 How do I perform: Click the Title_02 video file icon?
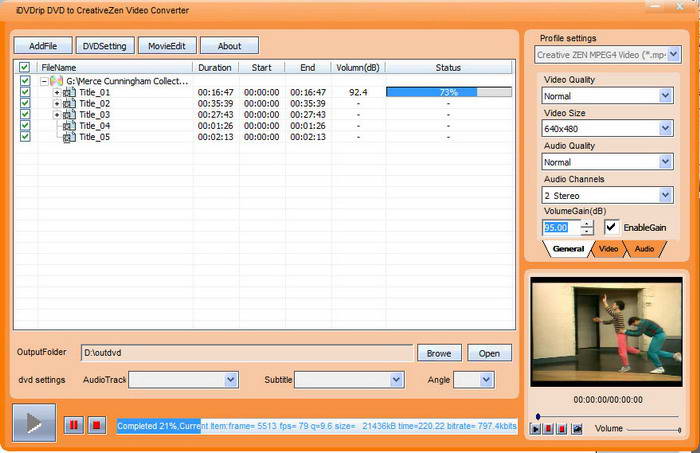point(69,104)
